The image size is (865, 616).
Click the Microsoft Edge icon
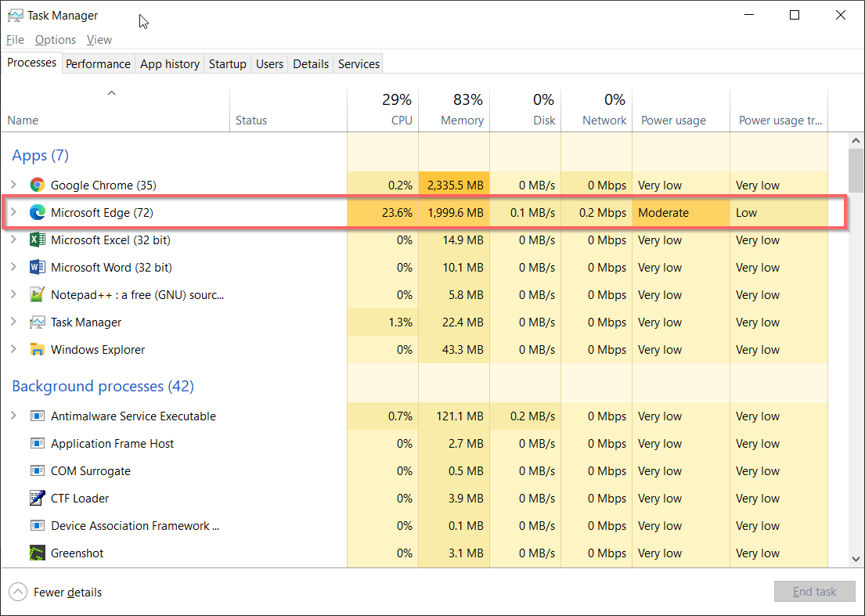37,213
